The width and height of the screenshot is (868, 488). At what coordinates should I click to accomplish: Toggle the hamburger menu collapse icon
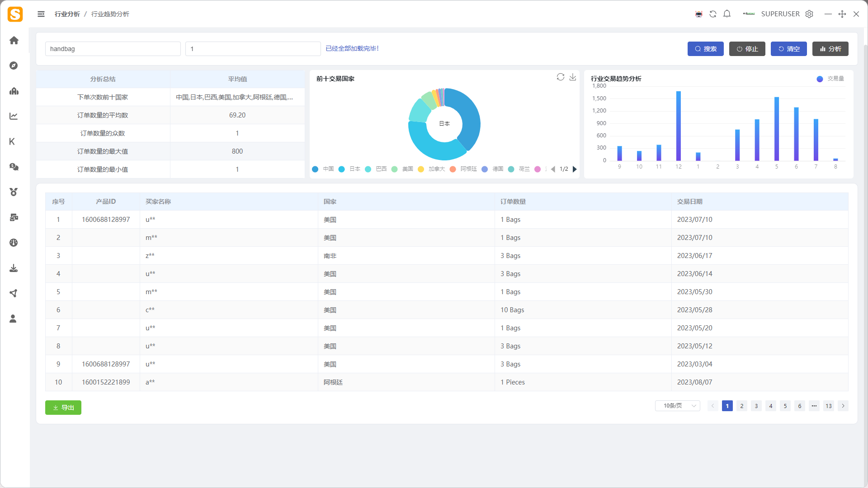(x=41, y=14)
